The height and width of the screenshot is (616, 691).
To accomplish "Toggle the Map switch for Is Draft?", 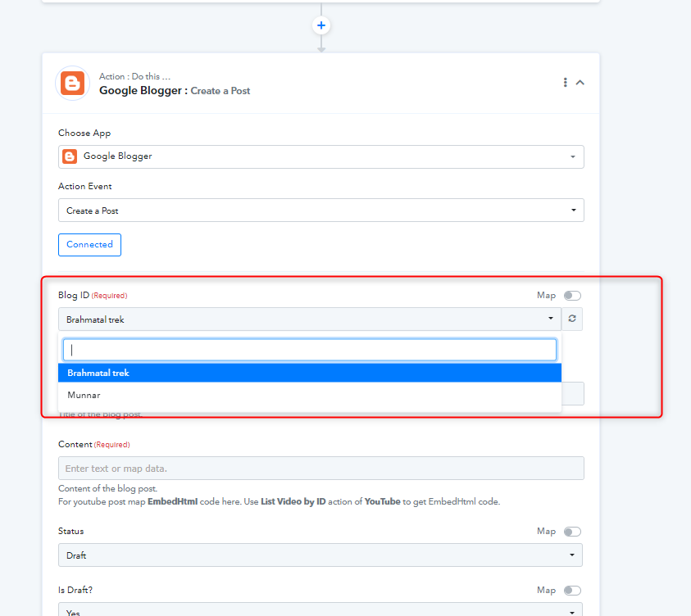I will 572,591.
